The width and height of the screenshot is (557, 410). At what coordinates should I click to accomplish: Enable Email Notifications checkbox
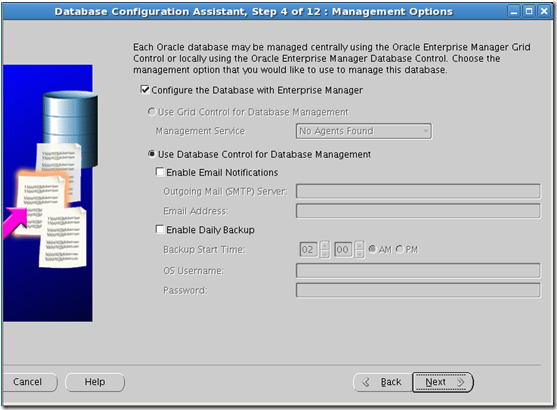coord(160,172)
